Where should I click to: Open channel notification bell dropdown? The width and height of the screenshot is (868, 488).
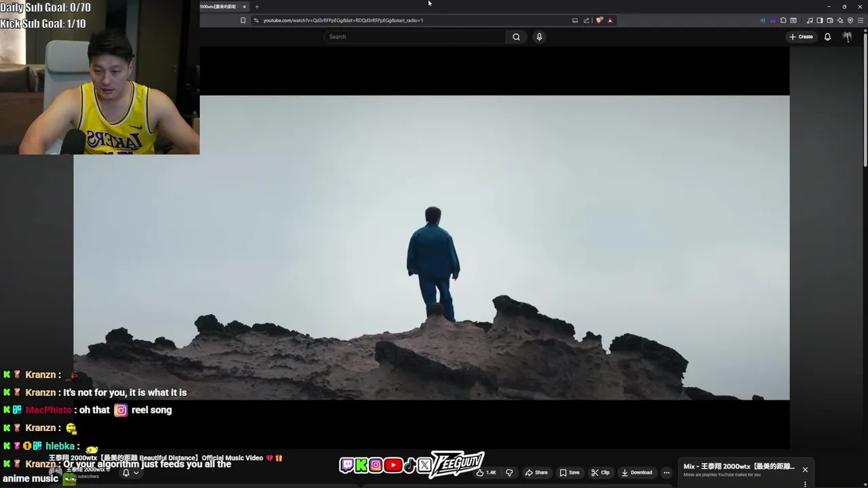point(130,473)
